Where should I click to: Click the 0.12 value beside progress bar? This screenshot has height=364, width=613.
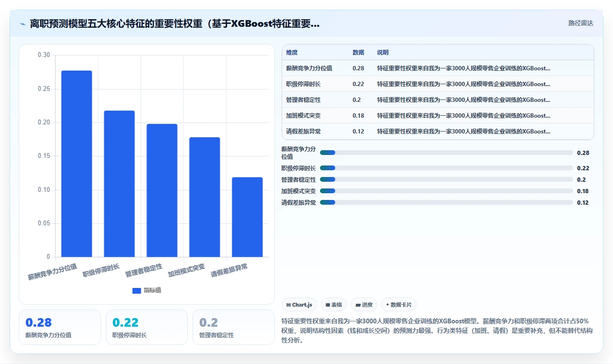(x=583, y=203)
